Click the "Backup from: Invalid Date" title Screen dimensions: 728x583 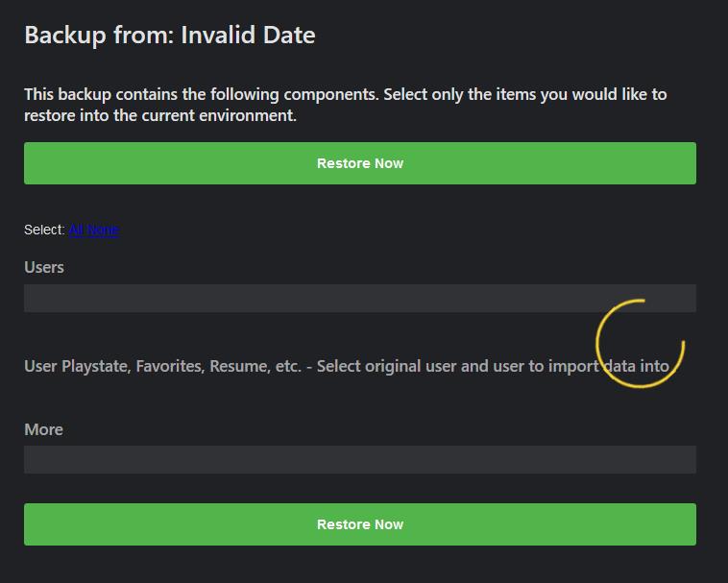click(170, 36)
